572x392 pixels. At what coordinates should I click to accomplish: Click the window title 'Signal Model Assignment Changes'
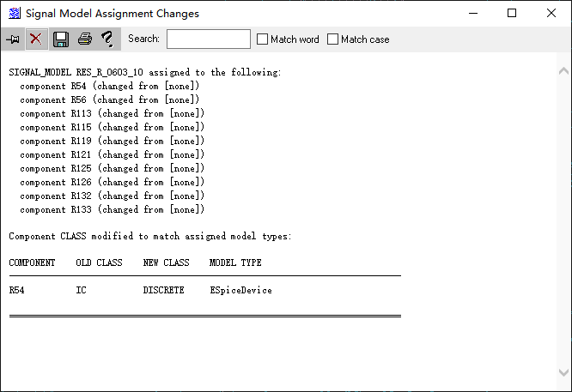pos(113,14)
